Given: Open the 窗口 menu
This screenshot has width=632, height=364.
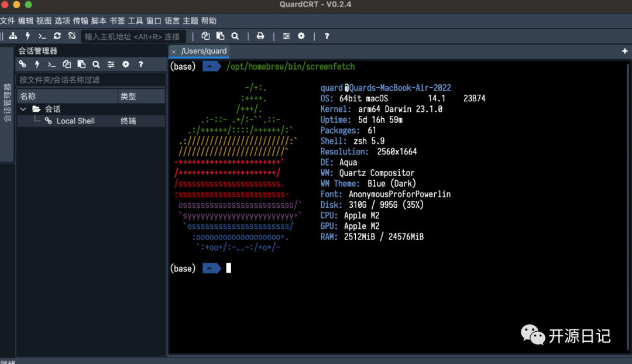Looking at the screenshot, I should pyautogui.click(x=153, y=21).
